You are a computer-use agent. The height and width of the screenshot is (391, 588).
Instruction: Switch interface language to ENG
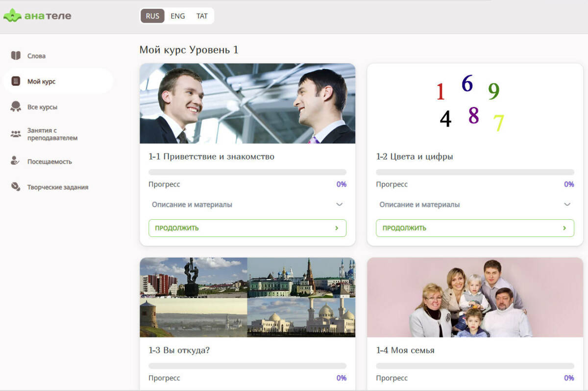pos(177,16)
